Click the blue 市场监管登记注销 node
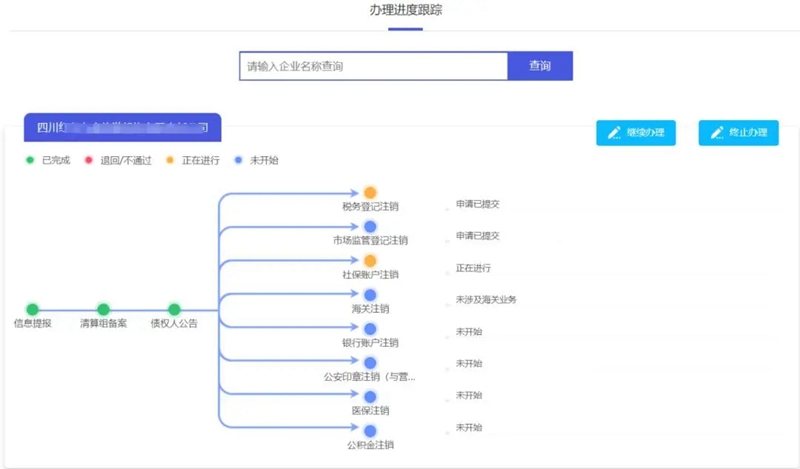Image resolution: width=800 pixels, height=469 pixels. [370, 227]
